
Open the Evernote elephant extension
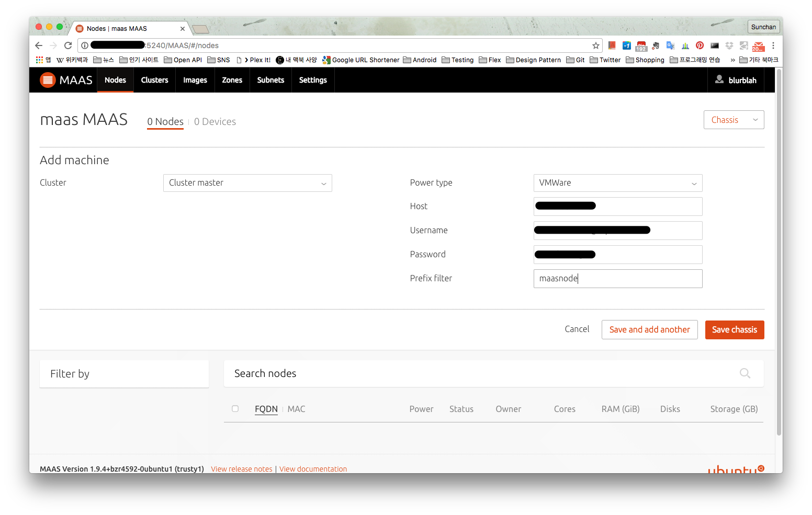[x=656, y=45]
